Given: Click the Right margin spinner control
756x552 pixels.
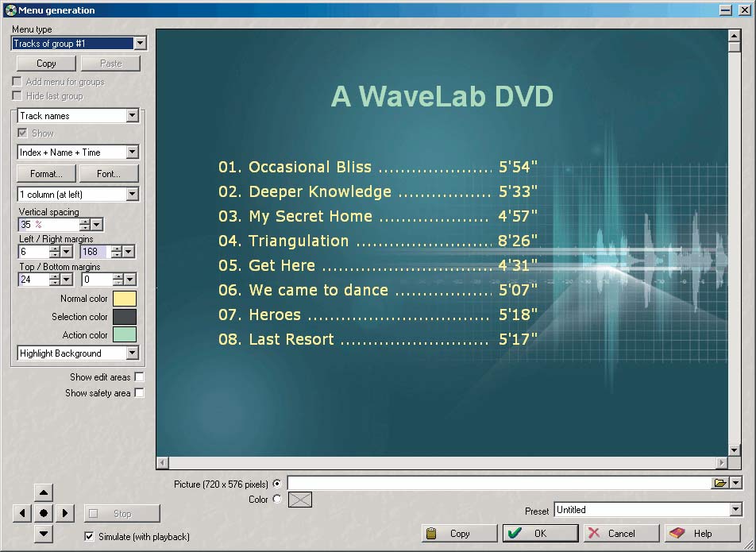Looking at the screenshot, I should coord(116,252).
